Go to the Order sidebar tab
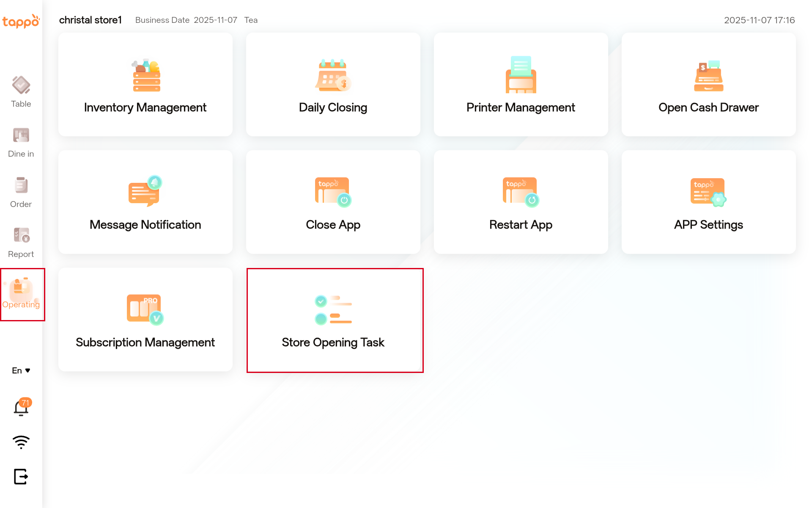Image resolution: width=812 pixels, height=508 pixels. 21,192
